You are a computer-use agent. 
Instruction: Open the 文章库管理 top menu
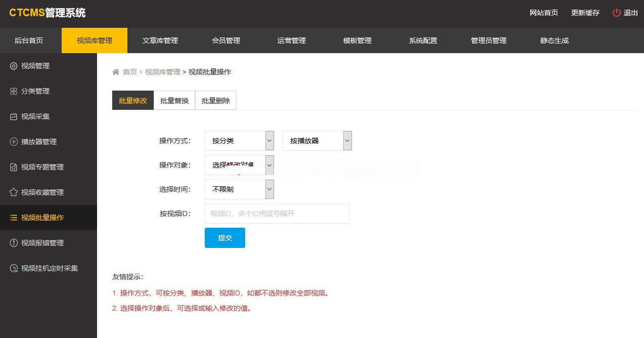160,40
